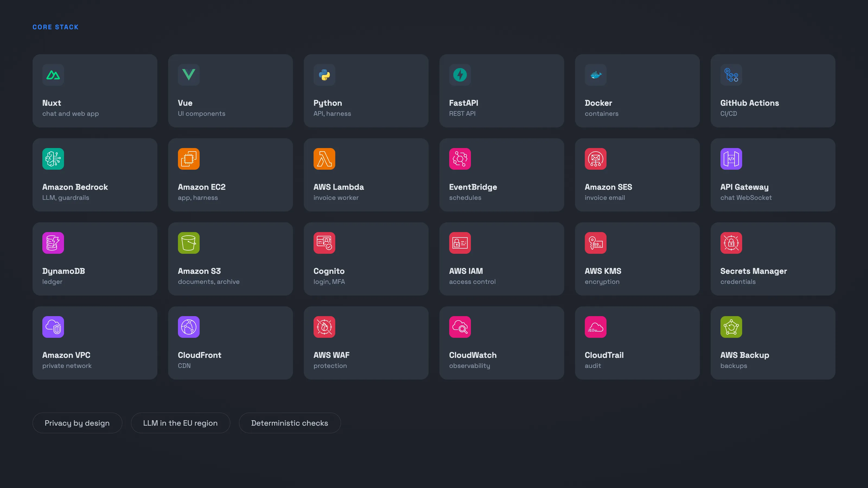Select the "chat and web app" caption
The image size is (868, 488).
pos(71,114)
